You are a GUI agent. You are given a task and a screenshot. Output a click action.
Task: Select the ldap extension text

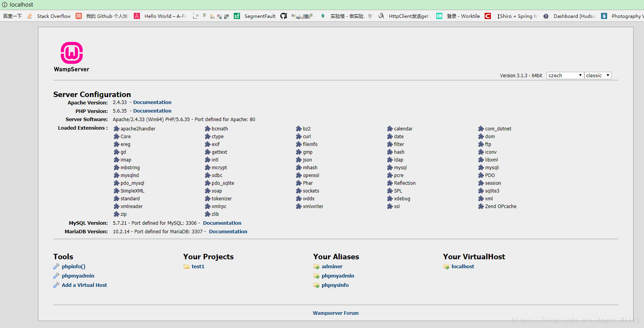[399, 160]
